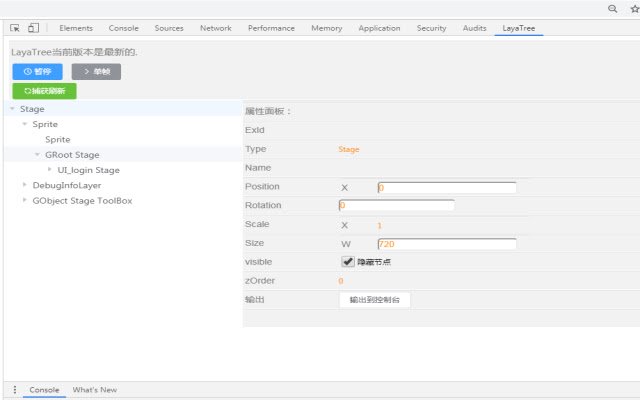Select the Console drawer tab at bottom
The image size is (640, 400).
click(44, 390)
